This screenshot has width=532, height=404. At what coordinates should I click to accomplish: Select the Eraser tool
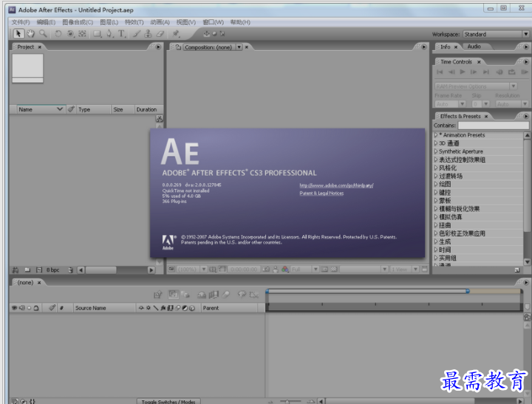160,33
